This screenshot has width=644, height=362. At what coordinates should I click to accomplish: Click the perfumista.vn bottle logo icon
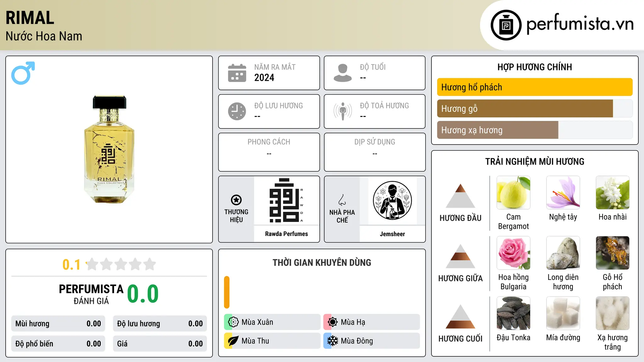[506, 25]
